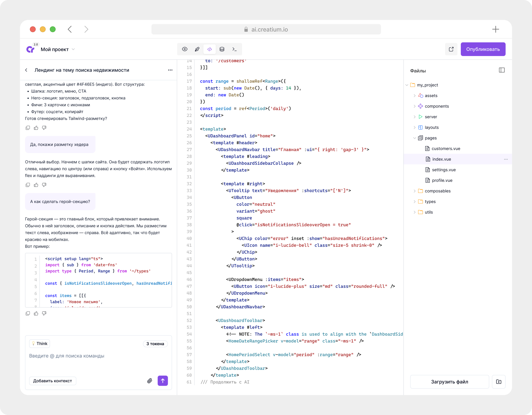Image resolution: width=532 pixels, height=415 pixels.
Task: Click the Creatium logo icon
Action: click(x=30, y=49)
